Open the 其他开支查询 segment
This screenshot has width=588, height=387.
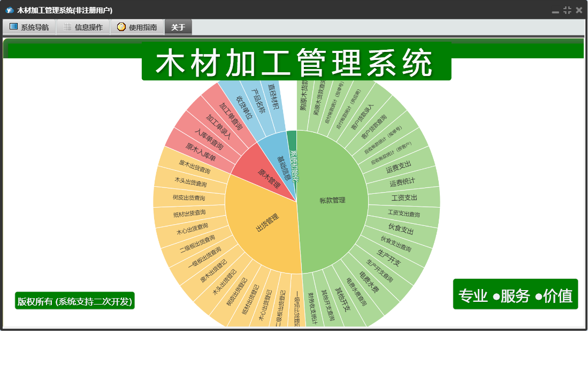click(x=327, y=305)
